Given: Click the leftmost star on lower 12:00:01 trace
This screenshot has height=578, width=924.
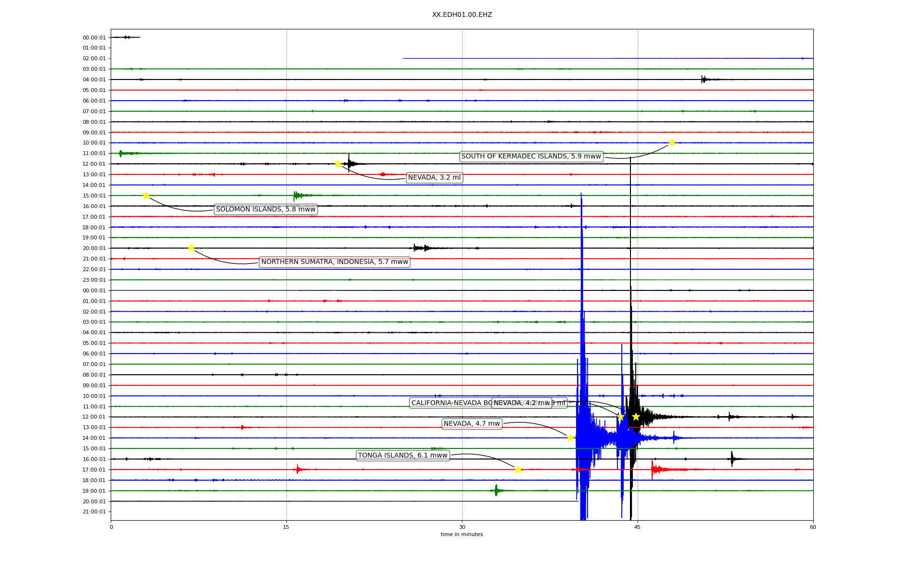Looking at the screenshot, I should (x=620, y=417).
